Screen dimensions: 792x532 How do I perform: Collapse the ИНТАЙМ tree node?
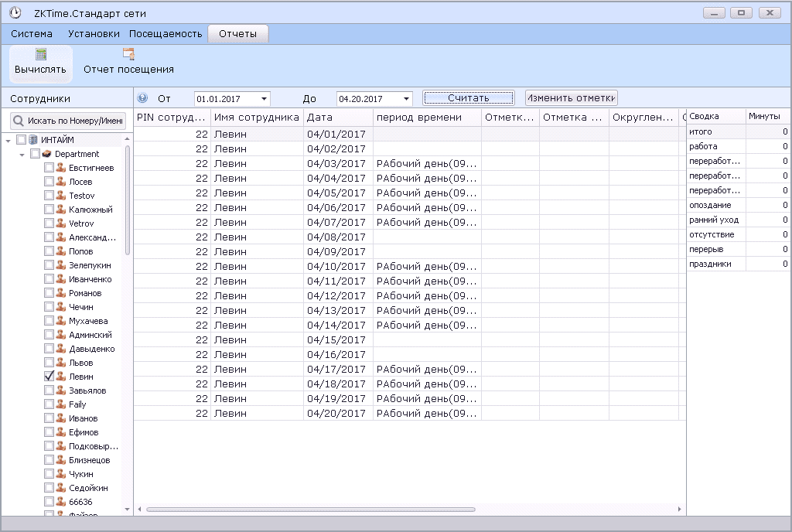(8, 140)
